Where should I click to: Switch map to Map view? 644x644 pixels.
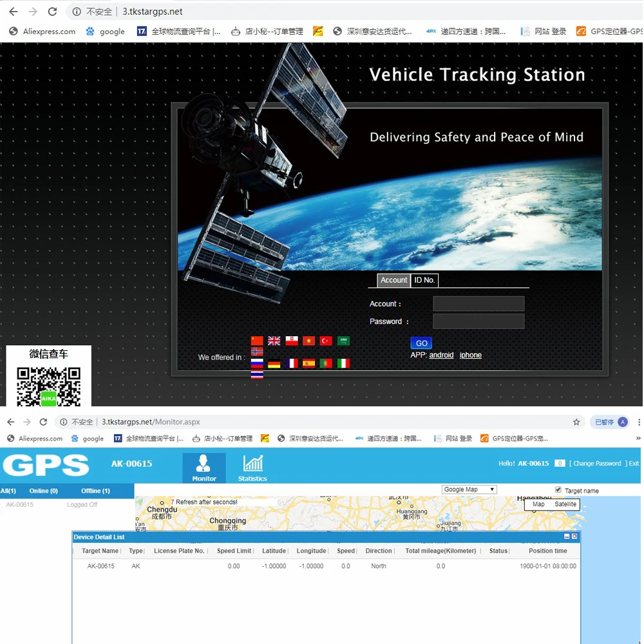[x=538, y=504]
